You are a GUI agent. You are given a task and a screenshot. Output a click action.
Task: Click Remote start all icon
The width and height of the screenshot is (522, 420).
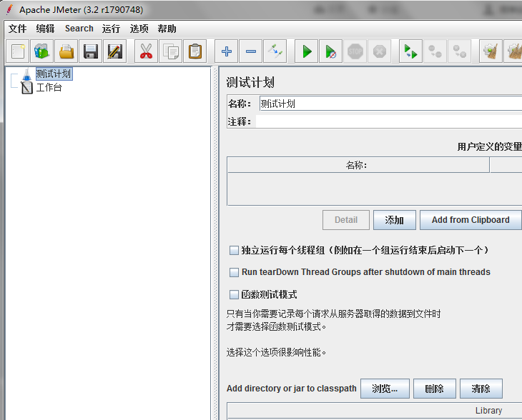[410, 51]
